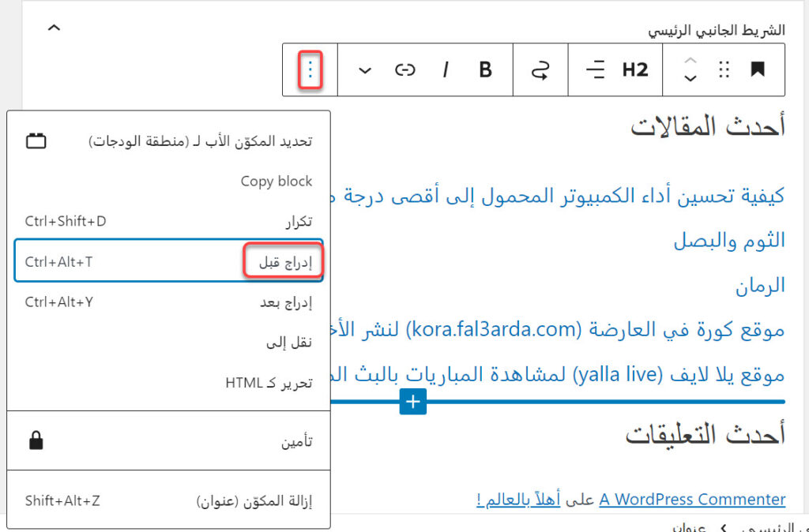The image size is (809, 532).
Task: Click the blue plus inserter button
Action: [412, 402]
